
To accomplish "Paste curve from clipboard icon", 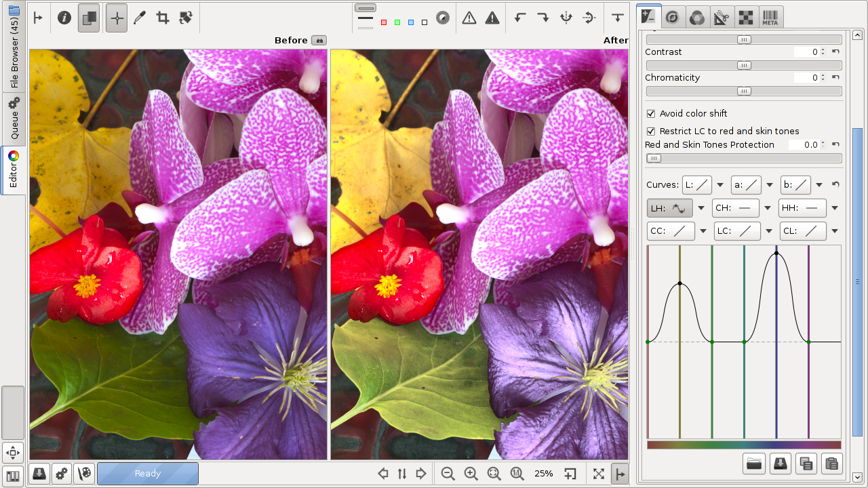I will coord(831,464).
